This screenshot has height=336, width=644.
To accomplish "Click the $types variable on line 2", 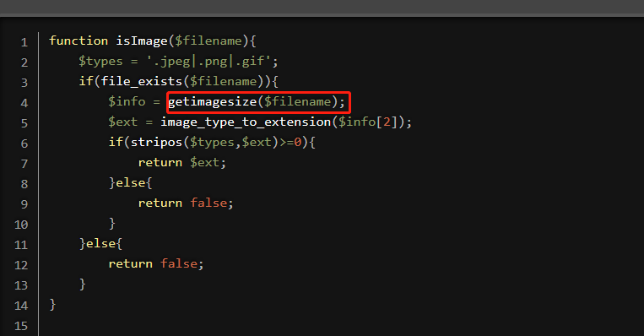I will point(100,62).
